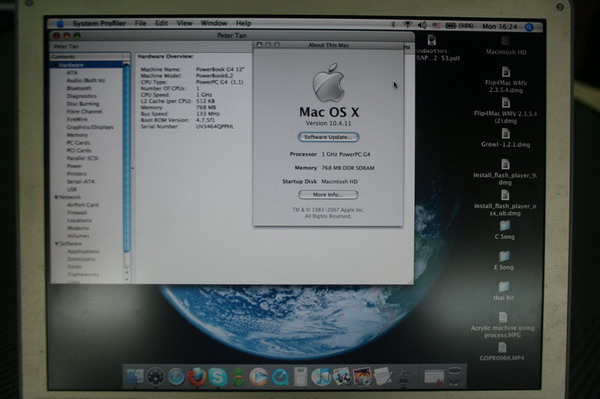Select Bluetooth in the contents list
Image resolution: width=600 pixels, height=399 pixels.
(79, 88)
